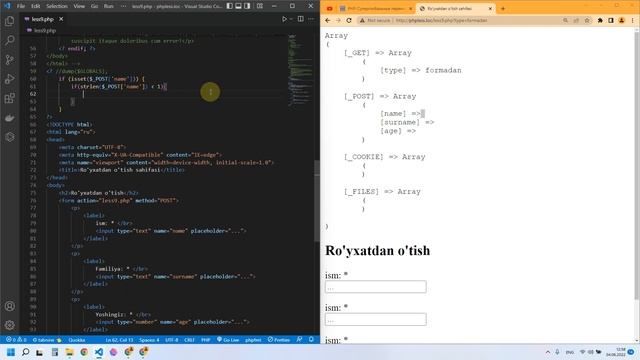
Task: Bookmark this page with the star icon
Action: click(x=587, y=20)
